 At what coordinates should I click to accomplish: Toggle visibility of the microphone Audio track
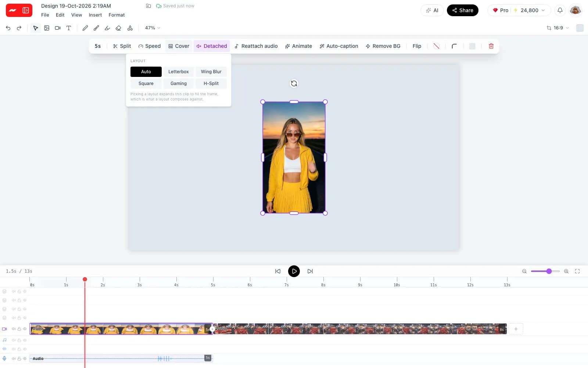tap(25, 358)
